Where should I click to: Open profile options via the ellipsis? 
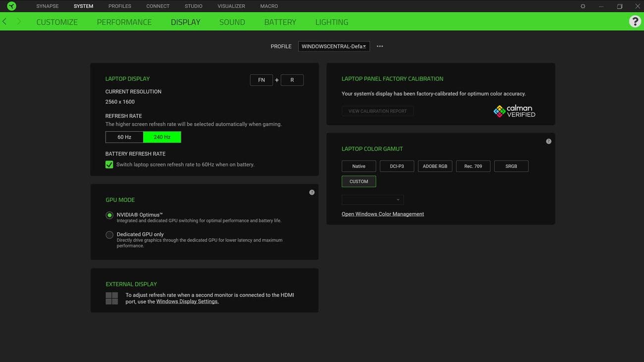click(x=379, y=46)
